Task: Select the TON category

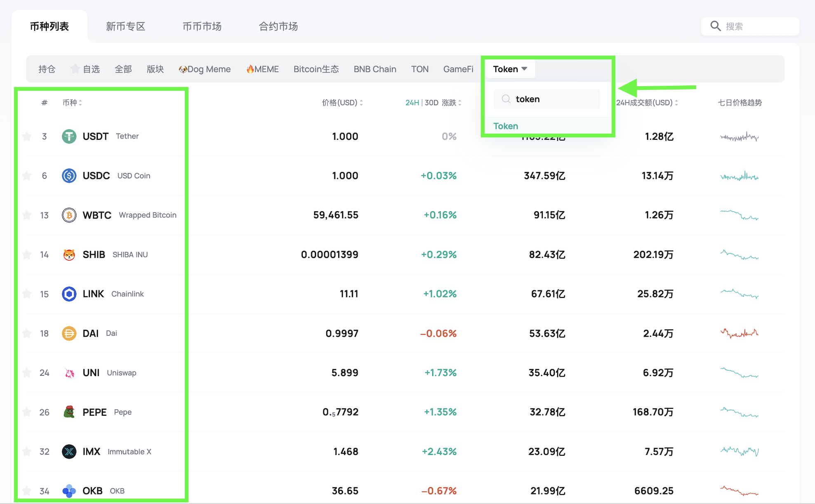Action: click(x=420, y=69)
